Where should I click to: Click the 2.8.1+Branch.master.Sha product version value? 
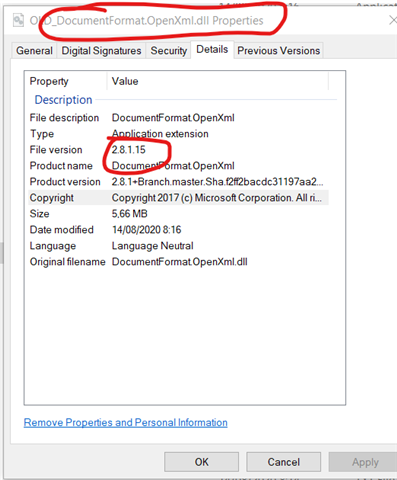(217, 182)
